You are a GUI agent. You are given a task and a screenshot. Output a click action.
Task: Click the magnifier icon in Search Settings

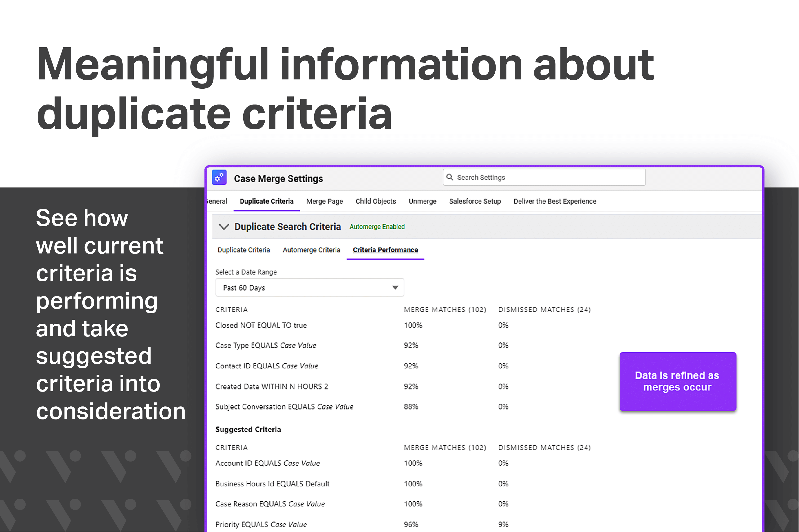point(450,177)
